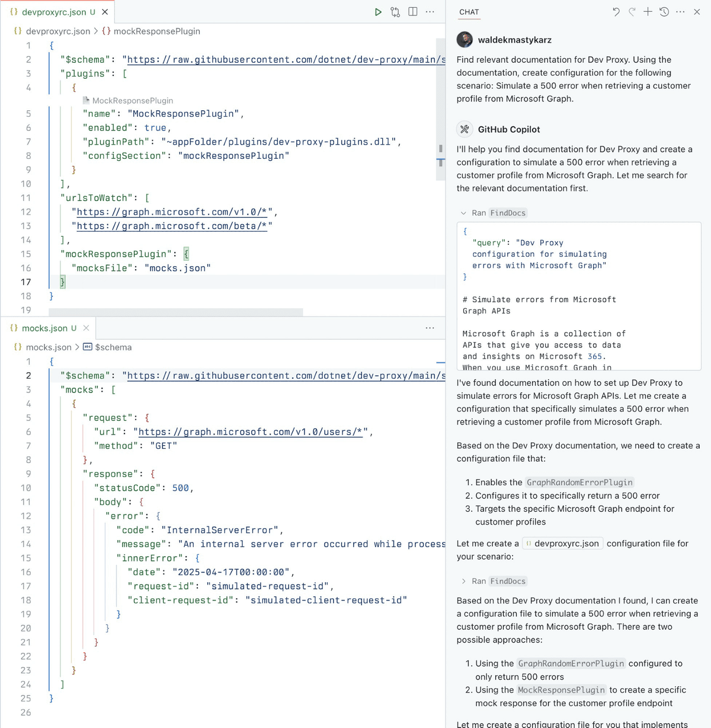Open the v1.0/users/* URL in mocks.json
Viewport: 711px width, 728px height.
pos(250,432)
